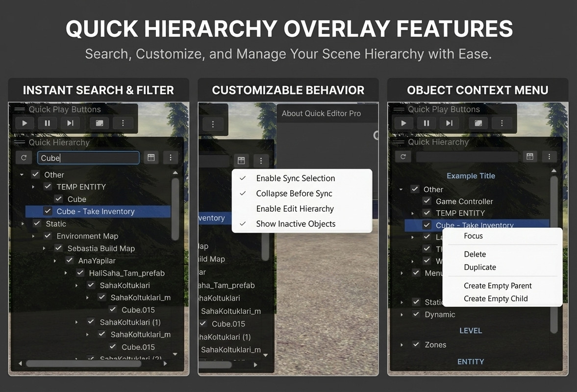The width and height of the screenshot is (577, 392).
Task: Uncheck the Cube visibility checkbox
Action: (x=58, y=199)
